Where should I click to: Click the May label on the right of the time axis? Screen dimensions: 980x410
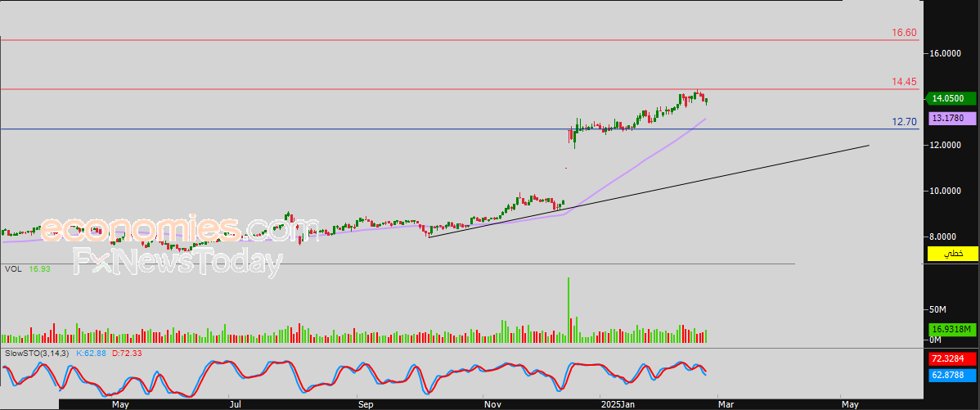point(849,405)
